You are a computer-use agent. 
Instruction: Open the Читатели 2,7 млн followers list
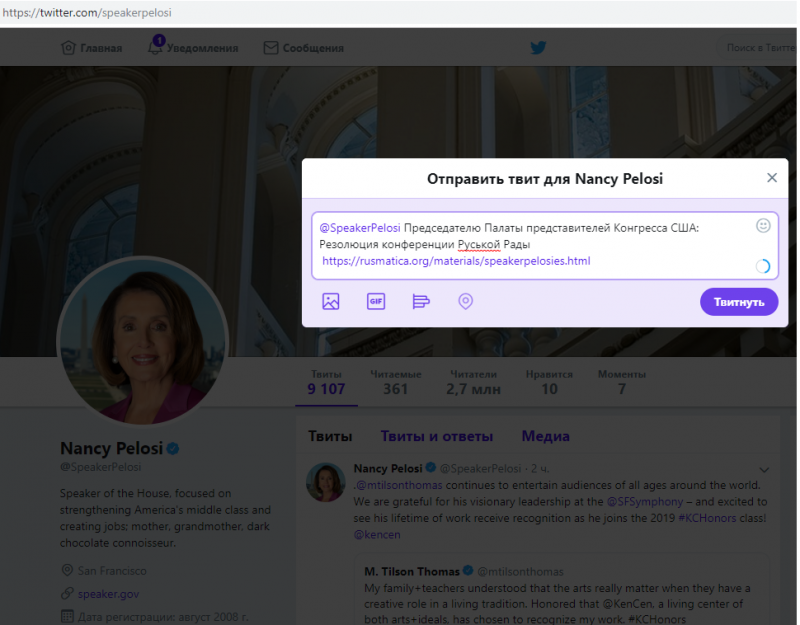473,383
